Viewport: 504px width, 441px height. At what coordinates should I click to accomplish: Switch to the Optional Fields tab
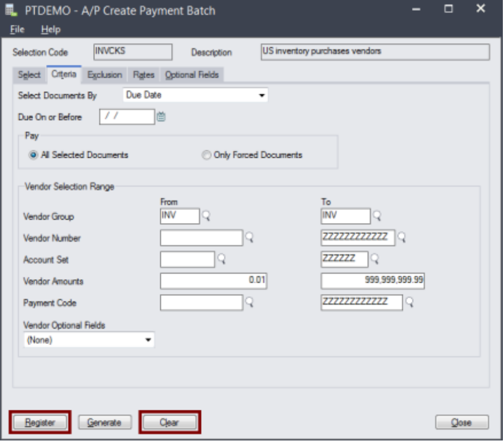click(191, 75)
